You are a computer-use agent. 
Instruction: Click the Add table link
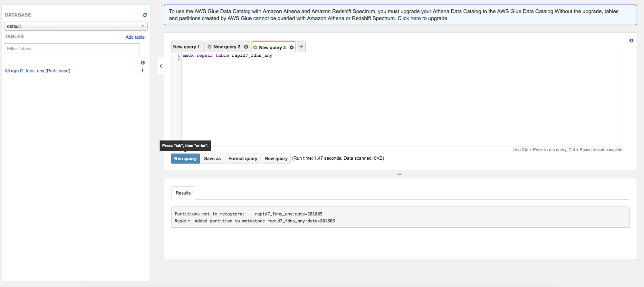click(135, 37)
